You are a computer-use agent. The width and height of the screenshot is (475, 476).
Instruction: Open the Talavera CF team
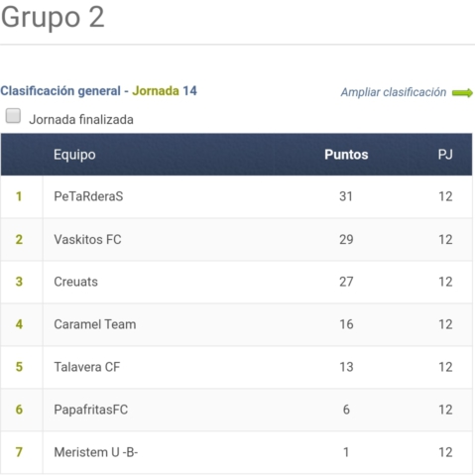tap(87, 367)
